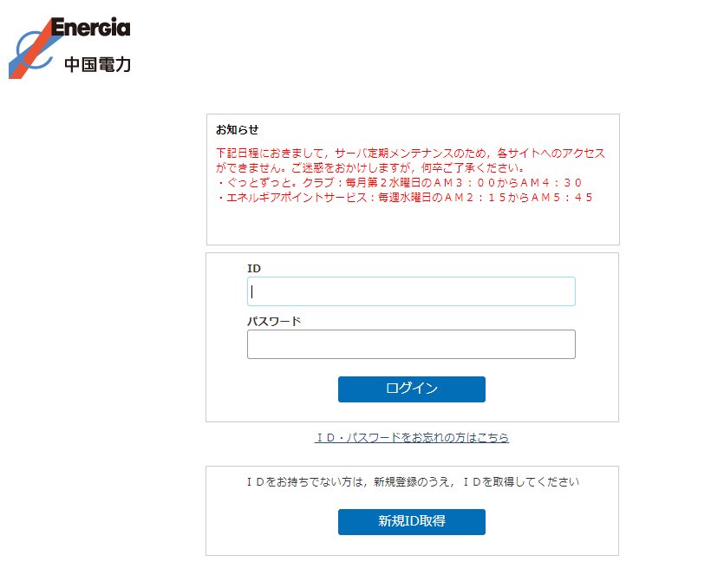Image resolution: width=711 pixels, height=588 pixels.
Task: Focus the ID input field
Action: tap(411, 291)
